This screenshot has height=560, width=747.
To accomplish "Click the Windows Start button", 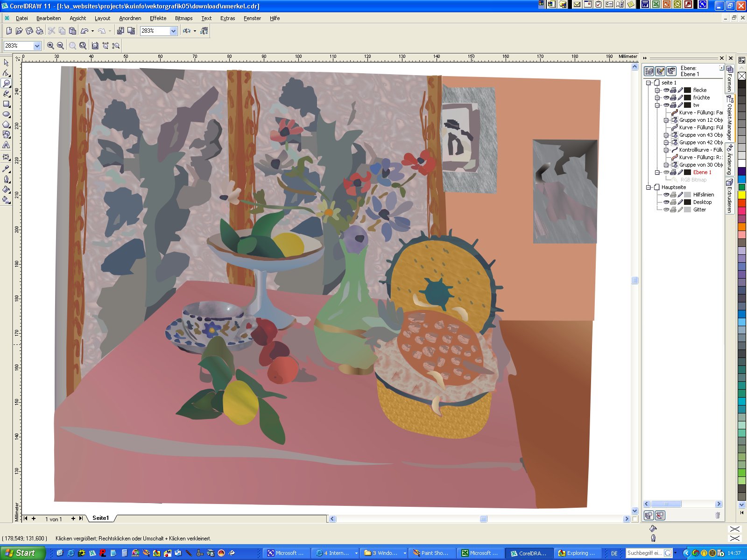I will [22, 553].
